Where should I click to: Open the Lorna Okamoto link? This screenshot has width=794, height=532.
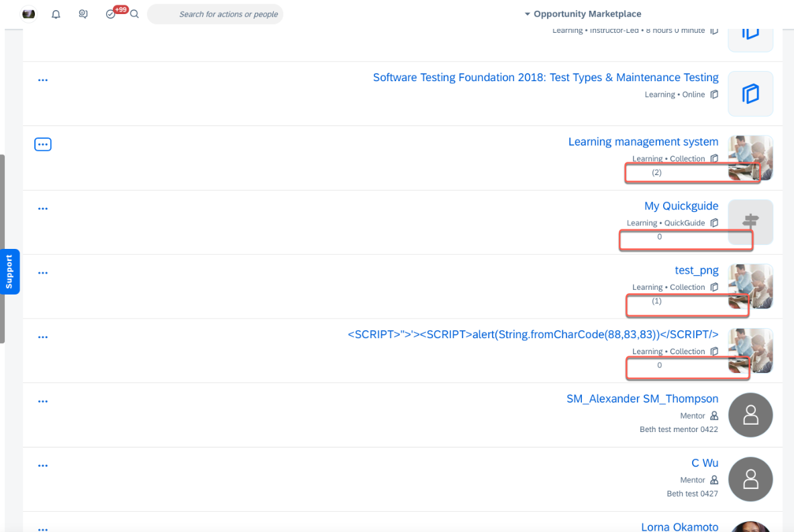pyautogui.click(x=679, y=527)
